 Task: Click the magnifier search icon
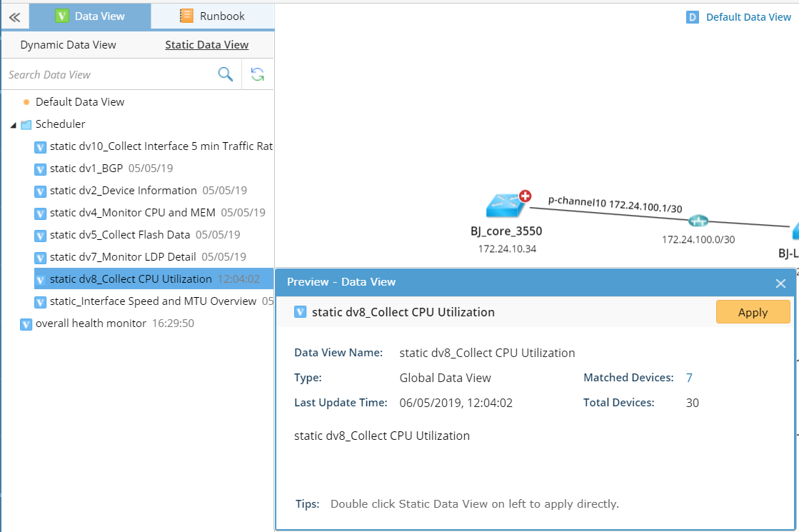[x=225, y=74]
